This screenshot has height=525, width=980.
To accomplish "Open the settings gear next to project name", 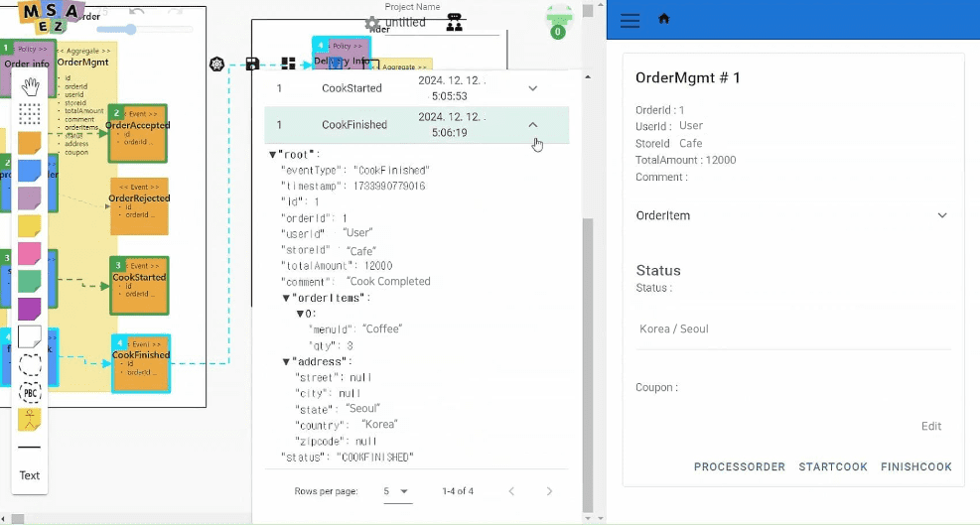I will pos(372,23).
